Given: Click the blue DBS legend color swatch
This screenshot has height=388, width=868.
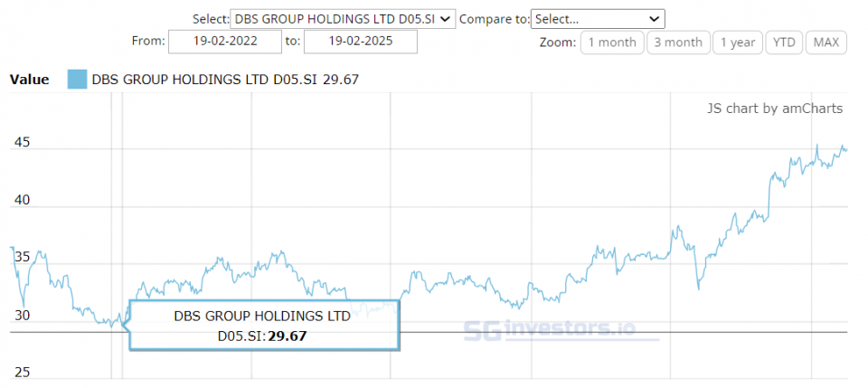Looking at the screenshot, I should (77, 80).
